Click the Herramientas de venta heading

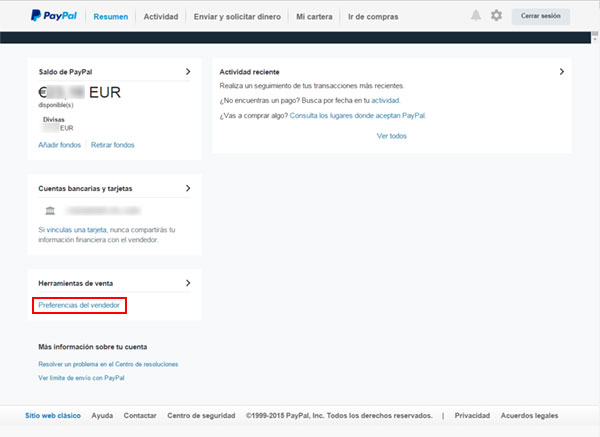(x=76, y=284)
